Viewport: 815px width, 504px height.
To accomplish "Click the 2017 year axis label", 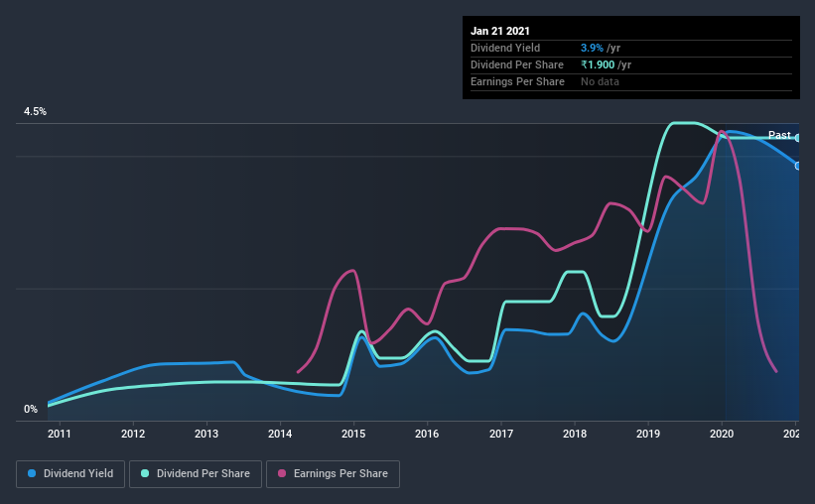I will [x=501, y=434].
